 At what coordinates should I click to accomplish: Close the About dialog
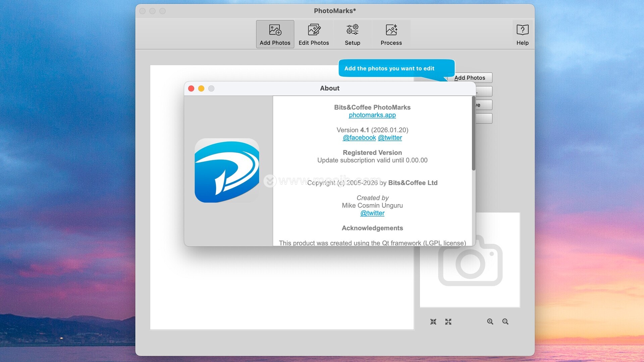[191, 88]
